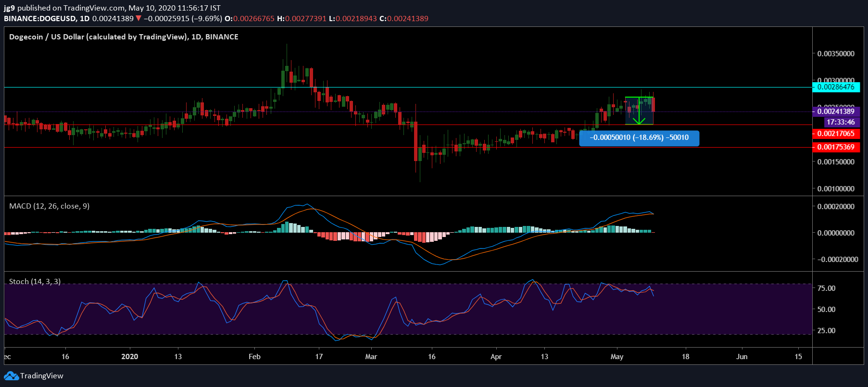Click the Dogecoin / US Dollar chart title

[x=124, y=37]
